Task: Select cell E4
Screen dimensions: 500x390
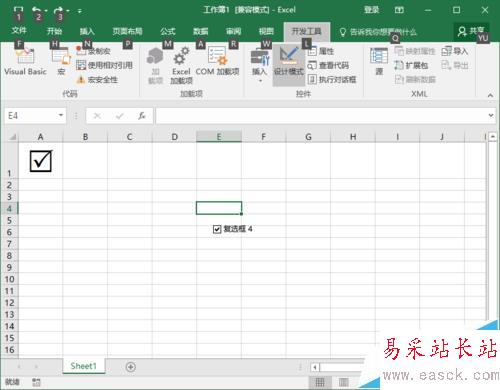Action: (x=219, y=208)
